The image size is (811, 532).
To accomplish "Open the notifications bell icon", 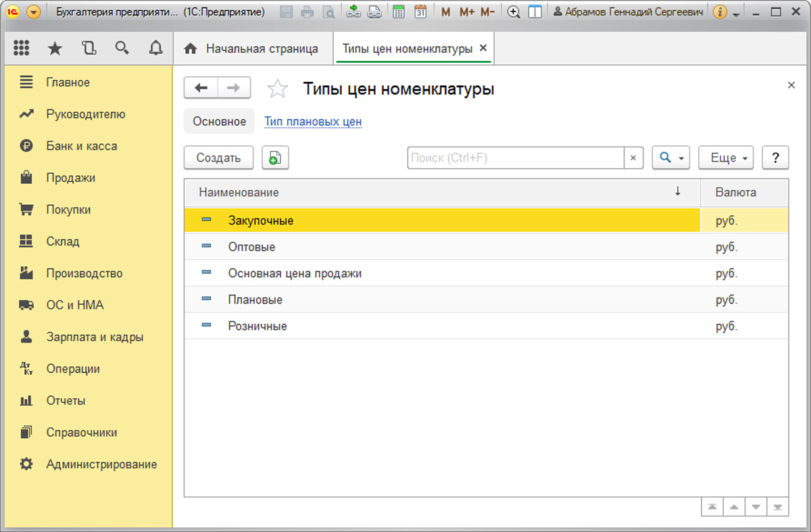I will pyautogui.click(x=155, y=48).
